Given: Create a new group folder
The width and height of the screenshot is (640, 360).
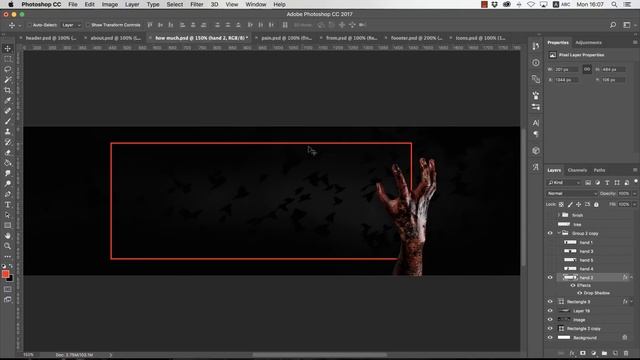Looking at the screenshot, I should tap(604, 353).
